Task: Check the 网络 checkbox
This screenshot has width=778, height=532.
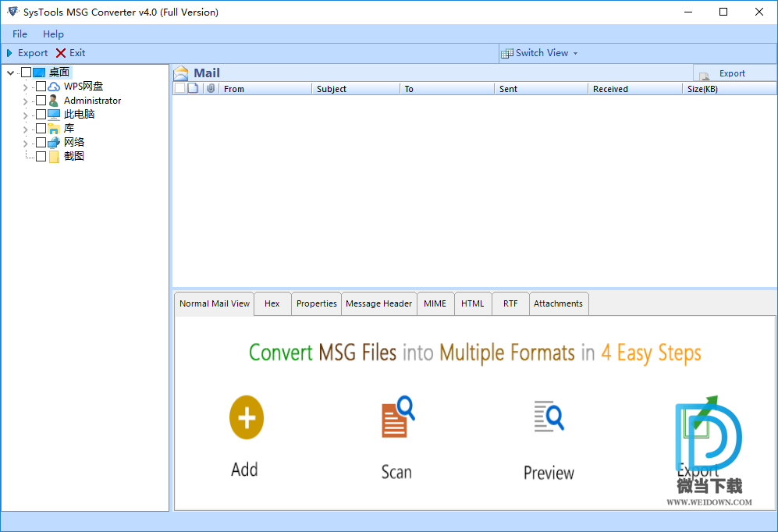Action: pyautogui.click(x=41, y=142)
